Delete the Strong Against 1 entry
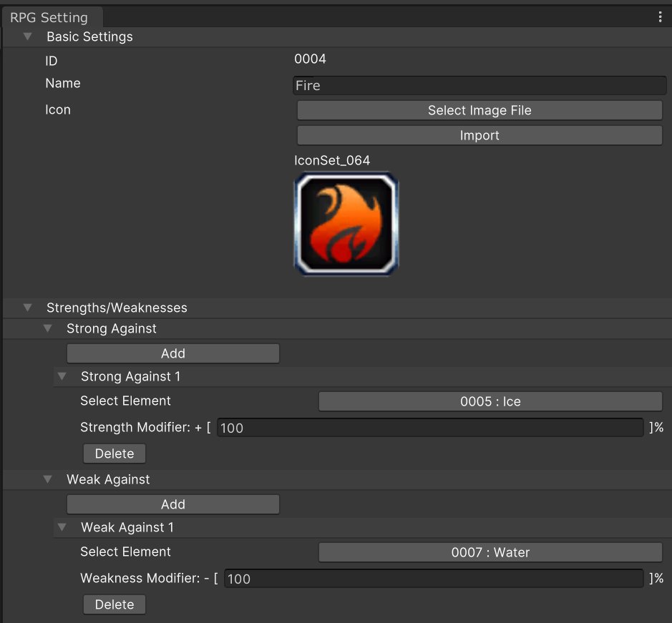The height and width of the screenshot is (623, 672). (x=114, y=453)
